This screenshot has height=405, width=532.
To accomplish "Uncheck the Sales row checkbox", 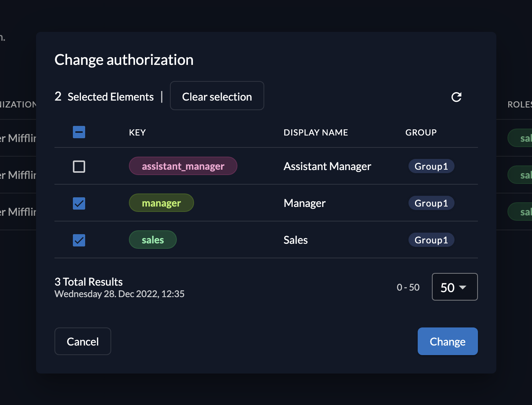I will pos(79,240).
